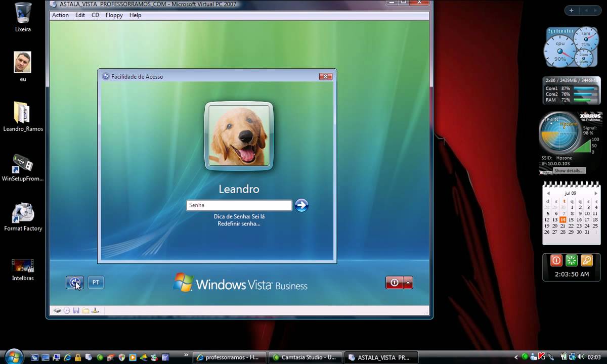Click the volume speaker tray icon
This screenshot has width=607, height=364.
(x=581, y=357)
